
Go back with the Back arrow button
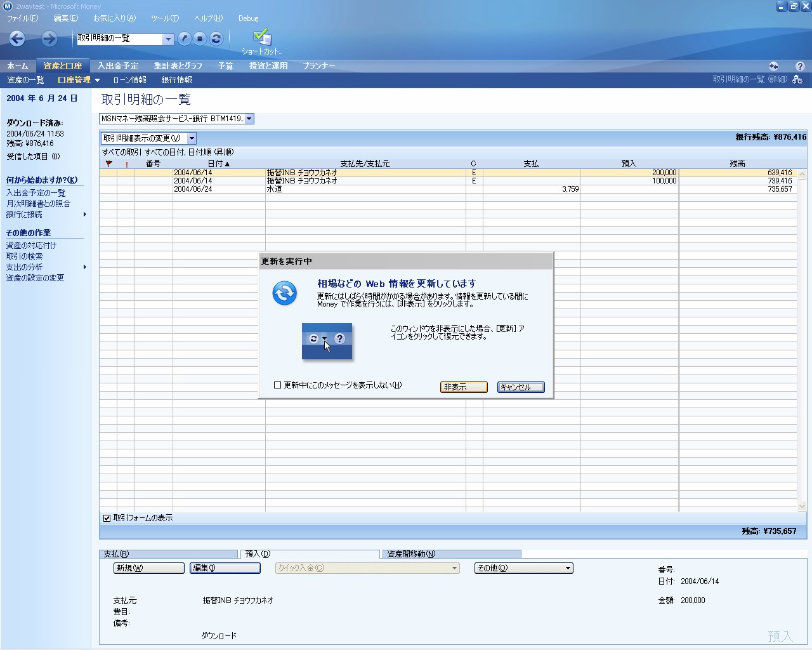(17, 39)
